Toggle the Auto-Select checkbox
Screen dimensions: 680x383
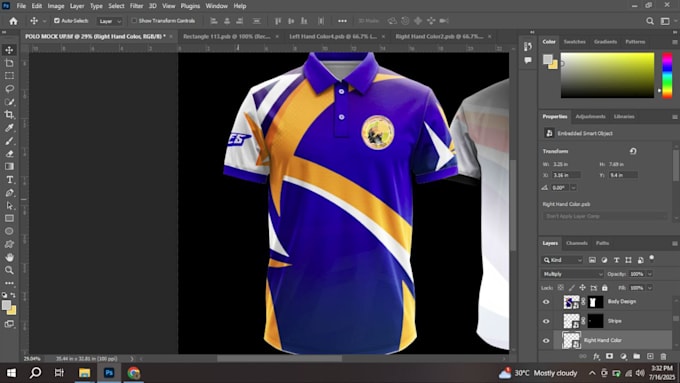tap(57, 20)
